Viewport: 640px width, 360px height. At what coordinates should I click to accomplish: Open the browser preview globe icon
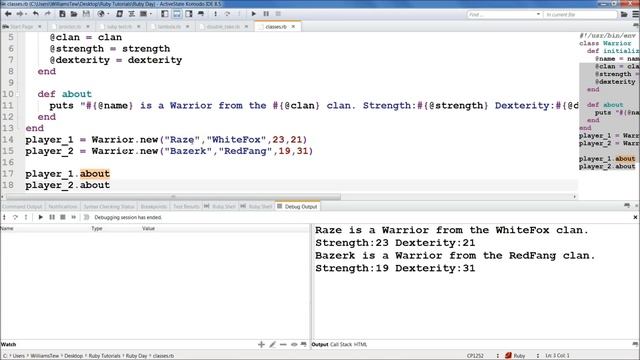click(101, 14)
